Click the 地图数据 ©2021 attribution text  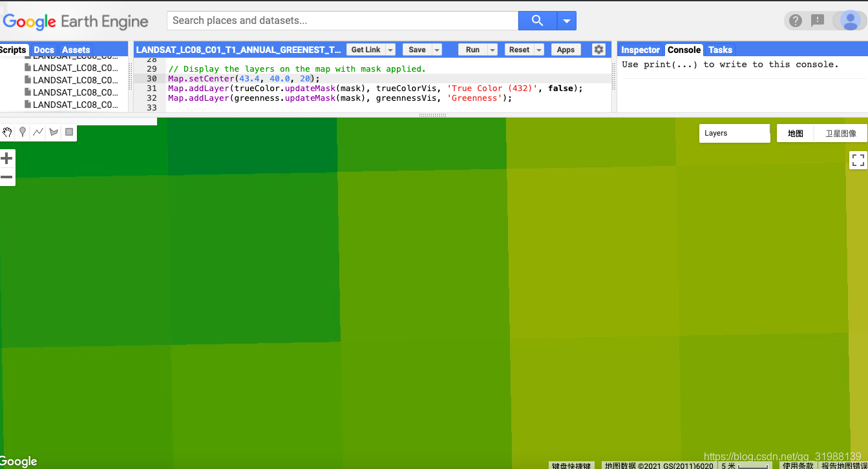[659, 465]
